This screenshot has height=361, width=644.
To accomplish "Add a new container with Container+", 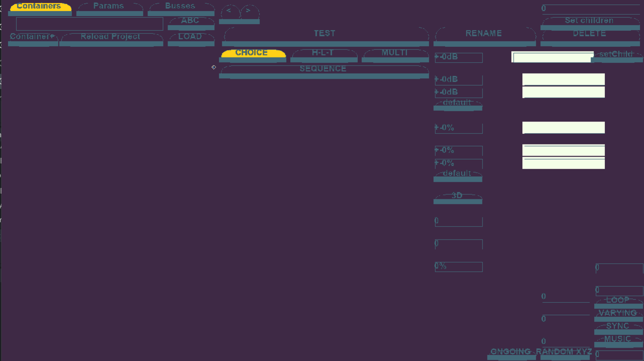I will click(33, 39).
